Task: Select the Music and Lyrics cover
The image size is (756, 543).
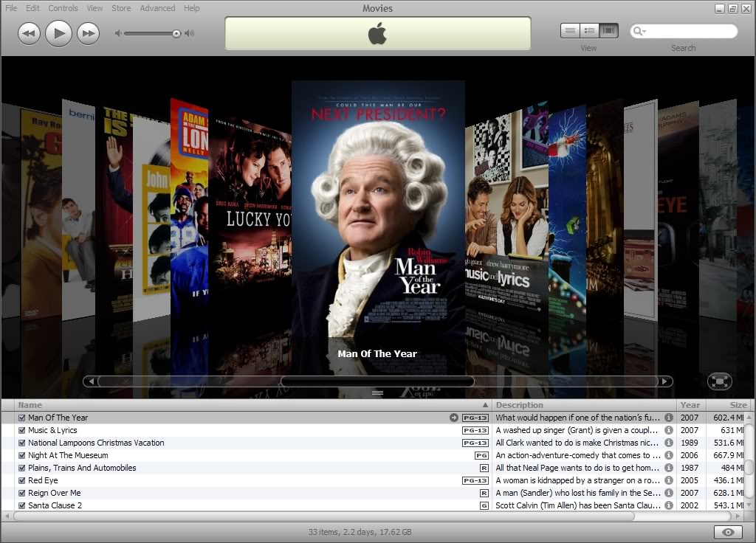Action: coord(506,212)
